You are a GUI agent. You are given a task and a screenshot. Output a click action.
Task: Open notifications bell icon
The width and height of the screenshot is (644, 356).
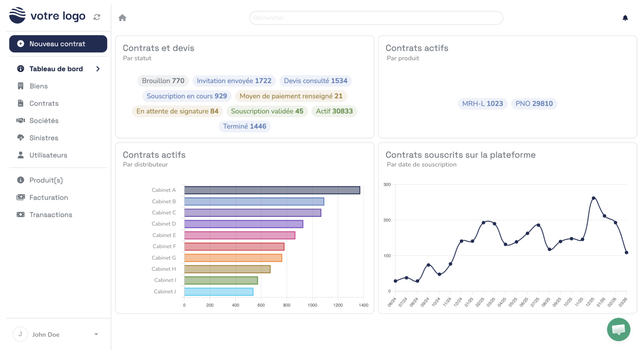625,18
